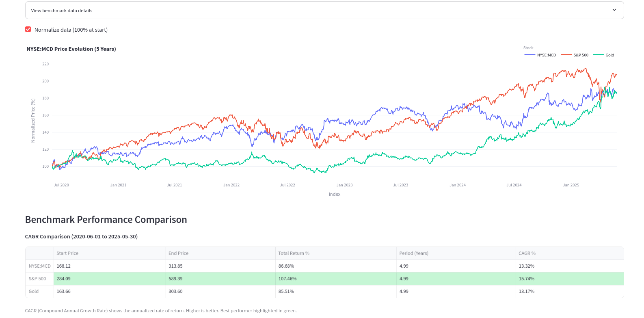The image size is (644, 318).
Task: Toggle Gold series in chart legend
Action: point(604,55)
